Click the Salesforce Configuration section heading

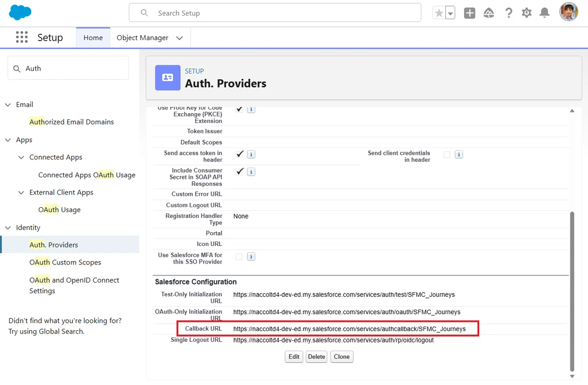[x=196, y=282]
